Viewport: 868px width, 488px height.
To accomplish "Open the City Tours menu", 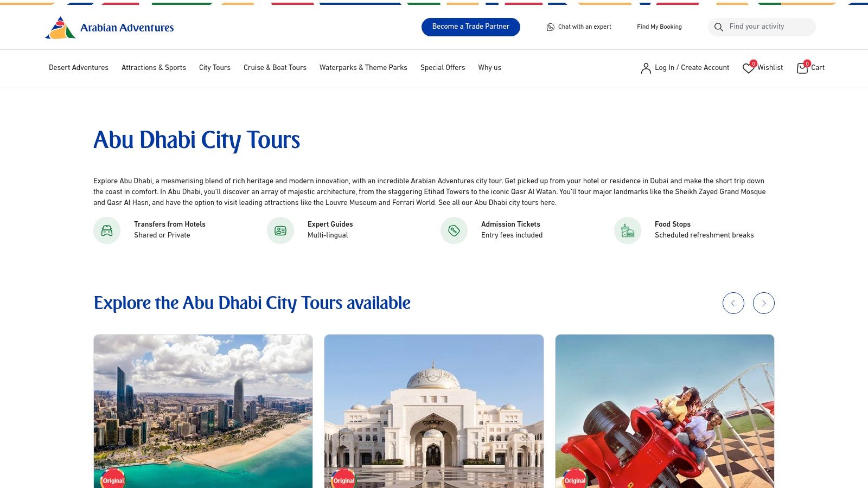I will coord(215,68).
